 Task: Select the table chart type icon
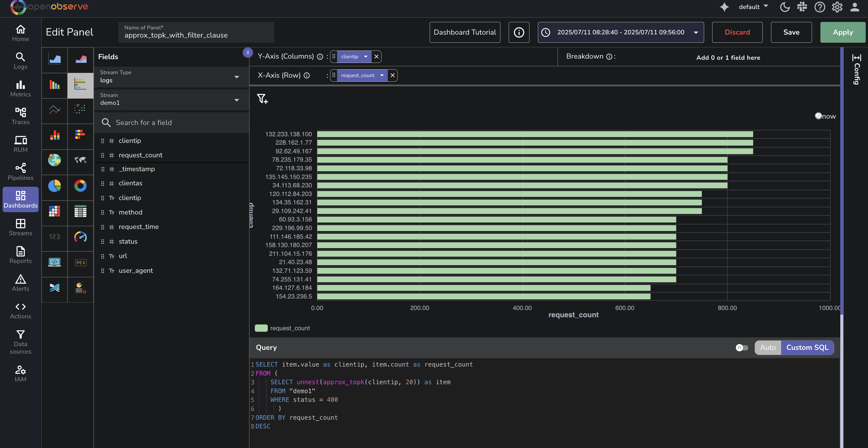click(x=80, y=211)
